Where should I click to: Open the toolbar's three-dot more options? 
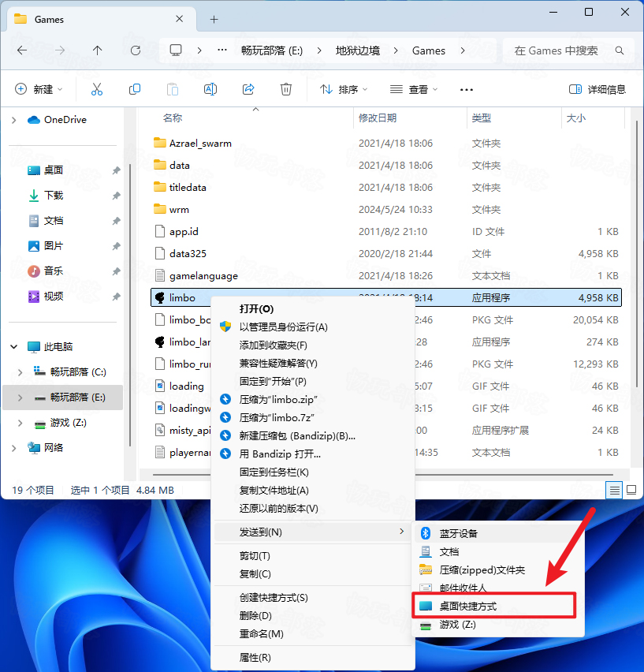click(x=467, y=90)
